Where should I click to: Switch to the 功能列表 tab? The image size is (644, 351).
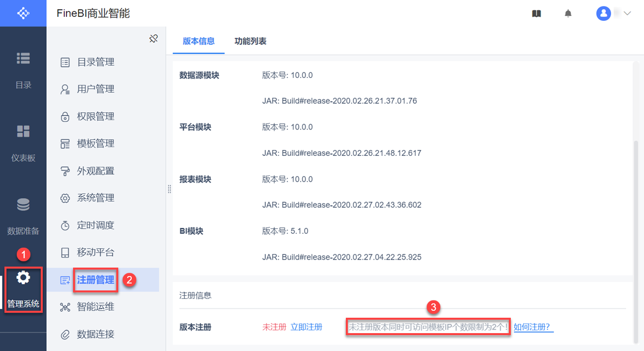(250, 41)
